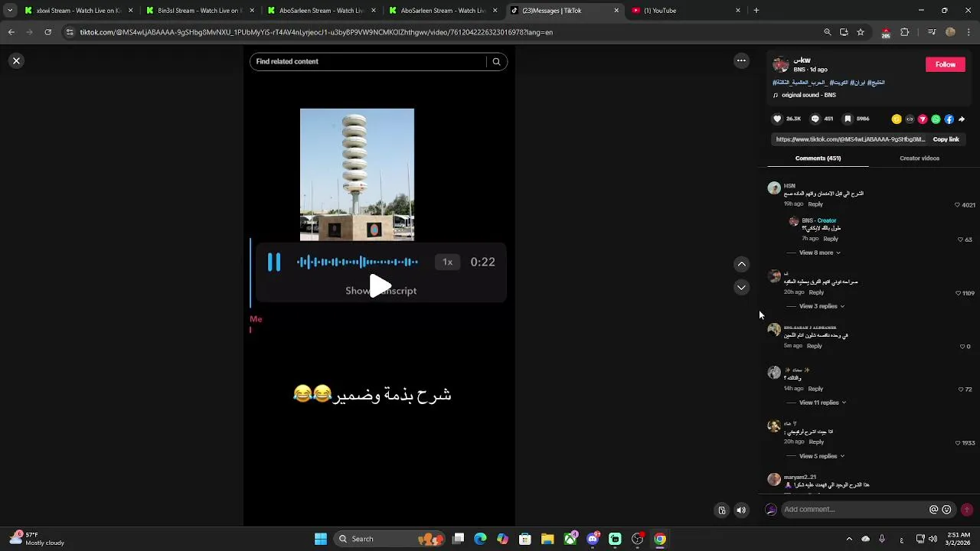Change playback speed with the 1x button

[x=448, y=262]
